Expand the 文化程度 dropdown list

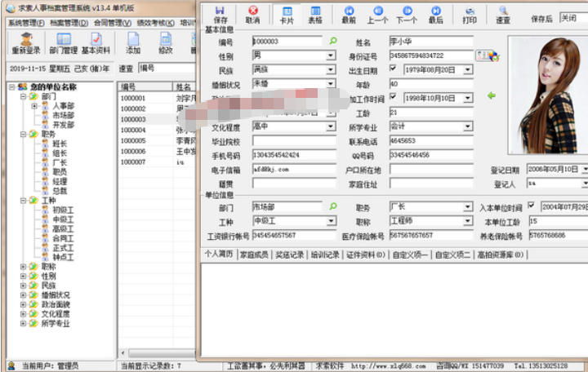click(x=331, y=127)
